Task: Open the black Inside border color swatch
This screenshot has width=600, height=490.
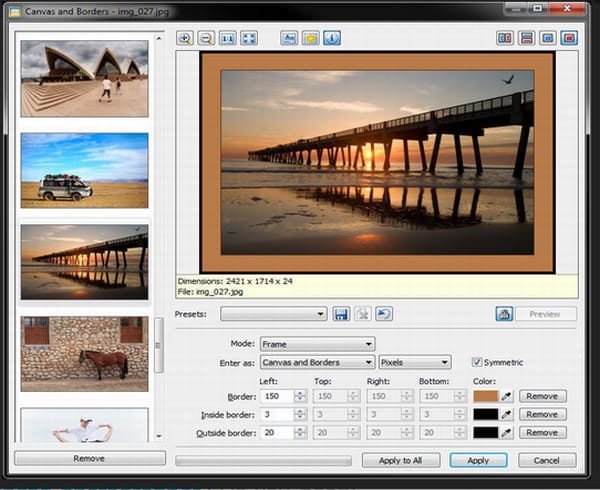Action: point(486,414)
